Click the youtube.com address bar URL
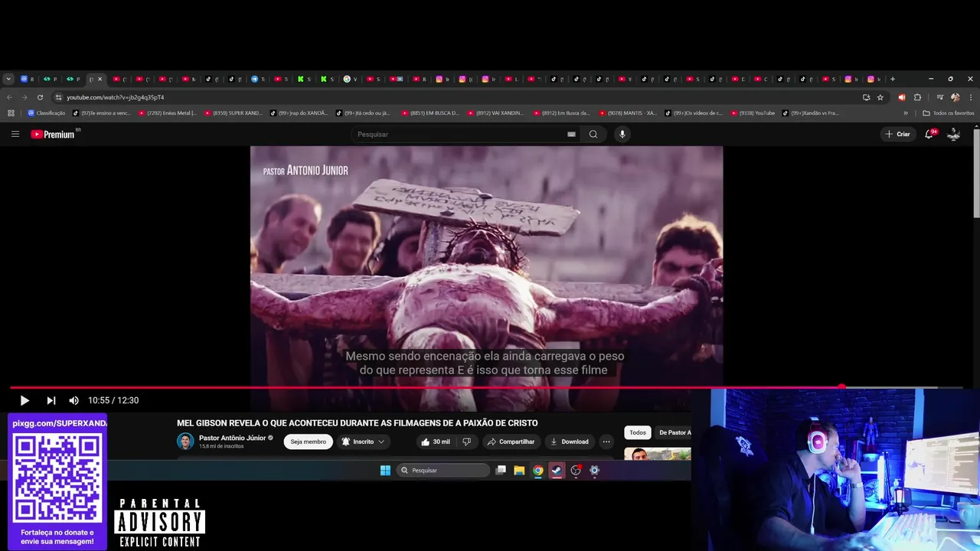The image size is (980, 551). tap(115, 97)
